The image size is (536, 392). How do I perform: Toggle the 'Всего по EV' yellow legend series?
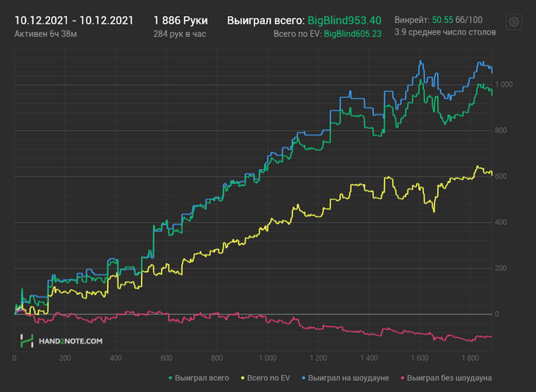(266, 378)
